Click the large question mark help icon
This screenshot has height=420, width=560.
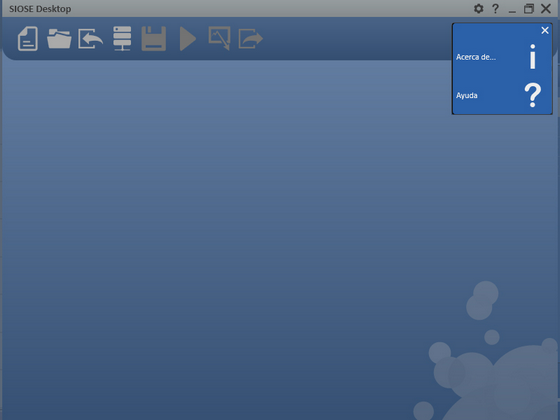pos(532,95)
